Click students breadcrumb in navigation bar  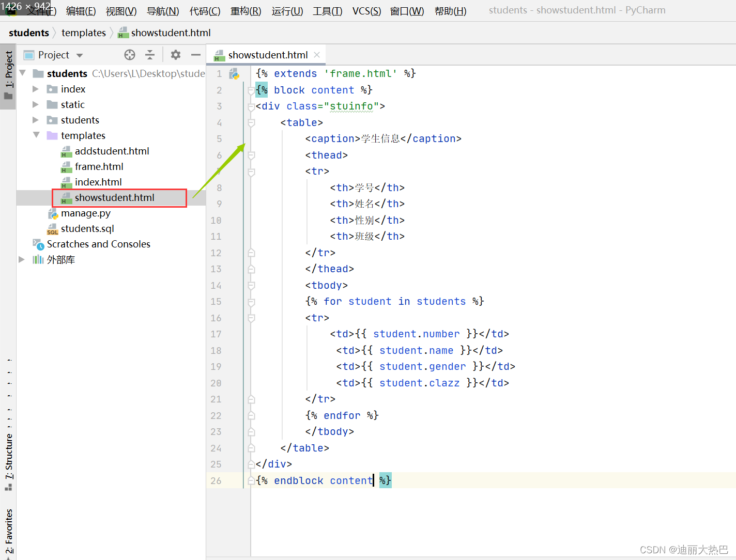tap(29, 33)
